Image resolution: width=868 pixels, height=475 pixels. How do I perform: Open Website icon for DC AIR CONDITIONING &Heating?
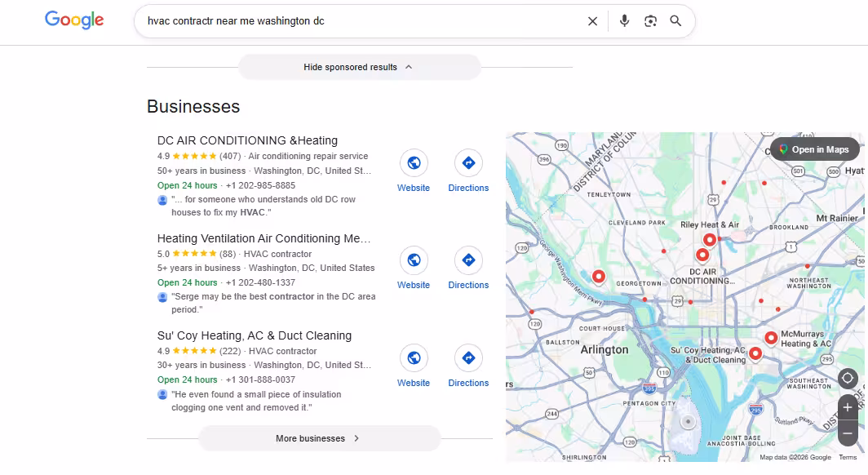(x=414, y=162)
